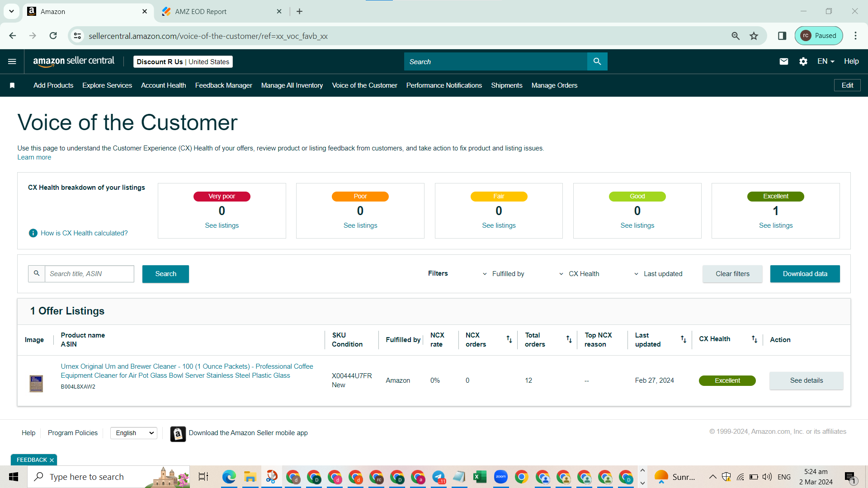Open the tab search dropdown arrow
This screenshot has height=488, width=868.
point(11,11)
